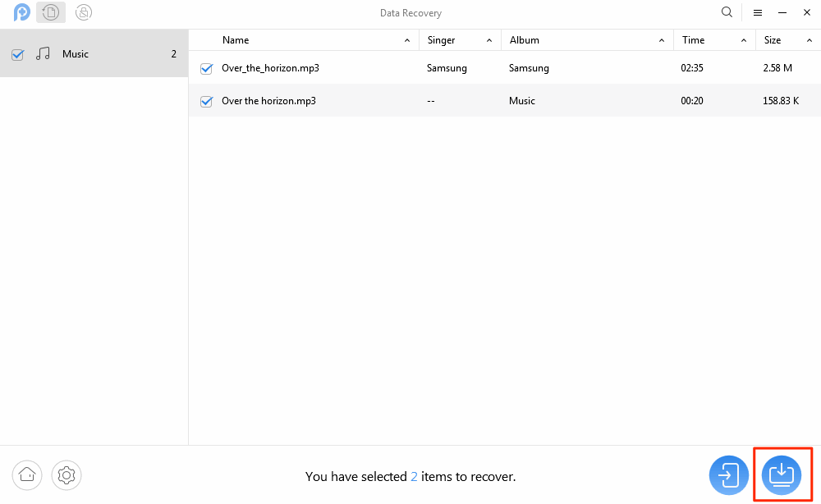
Task: Uncheck the Music category checkbox
Action: (18, 54)
